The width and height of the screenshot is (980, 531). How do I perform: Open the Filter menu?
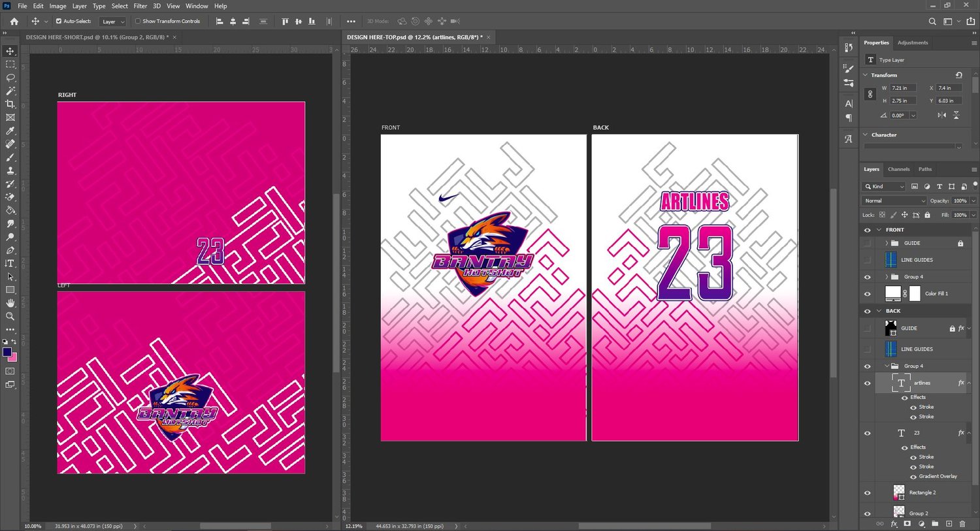coord(140,6)
